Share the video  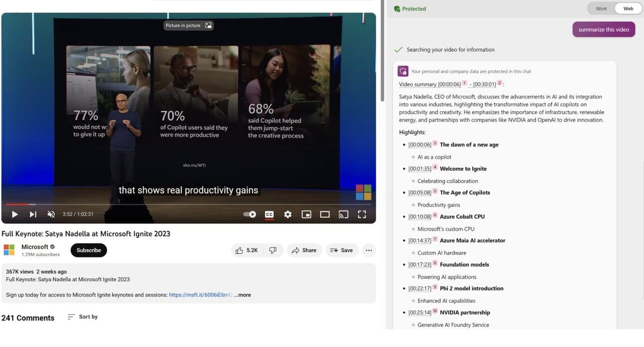click(304, 250)
